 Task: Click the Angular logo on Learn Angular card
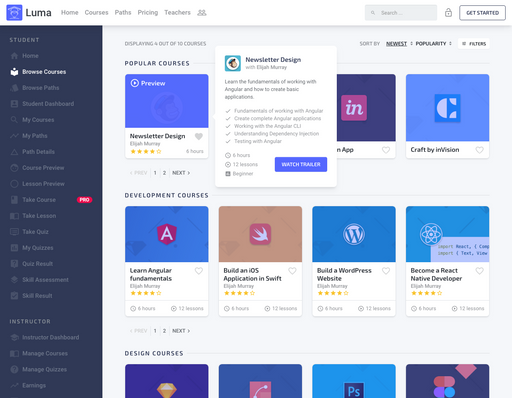(x=167, y=234)
